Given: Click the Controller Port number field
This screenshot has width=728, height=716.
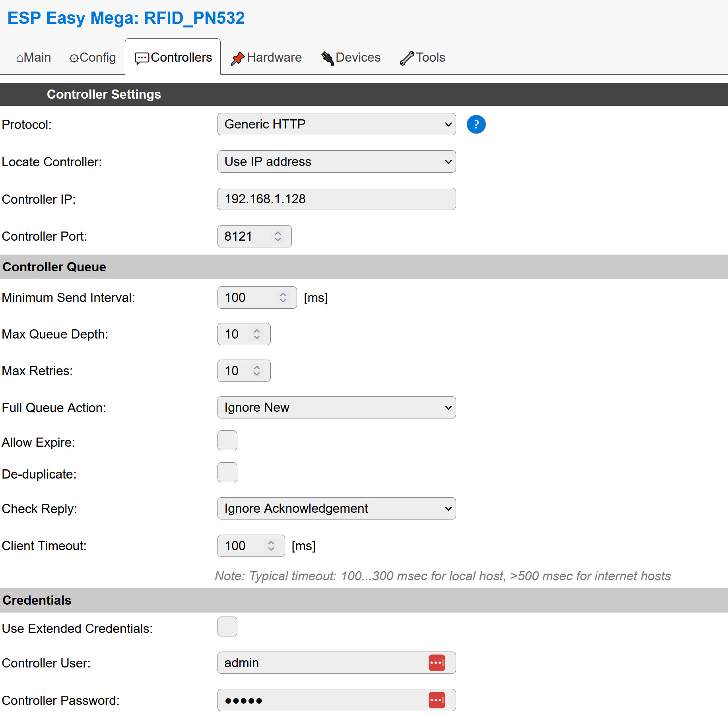Looking at the screenshot, I should click(x=254, y=236).
